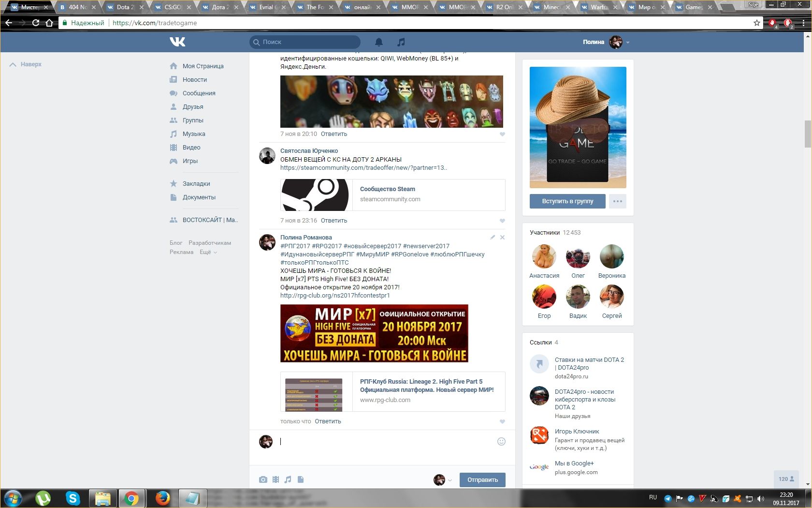This screenshot has height=508, width=812.
Task: Switch to the 404 No browser tab
Action: pyautogui.click(x=77, y=7)
